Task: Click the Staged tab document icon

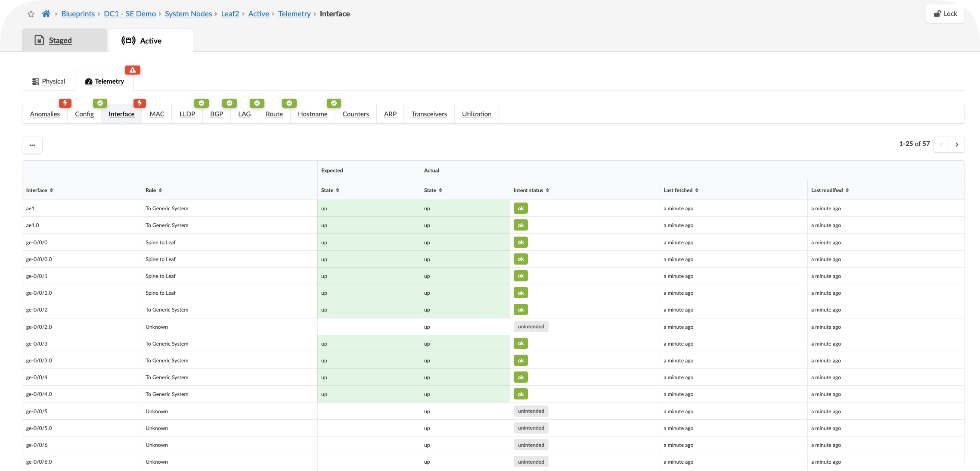Action: [x=39, y=40]
